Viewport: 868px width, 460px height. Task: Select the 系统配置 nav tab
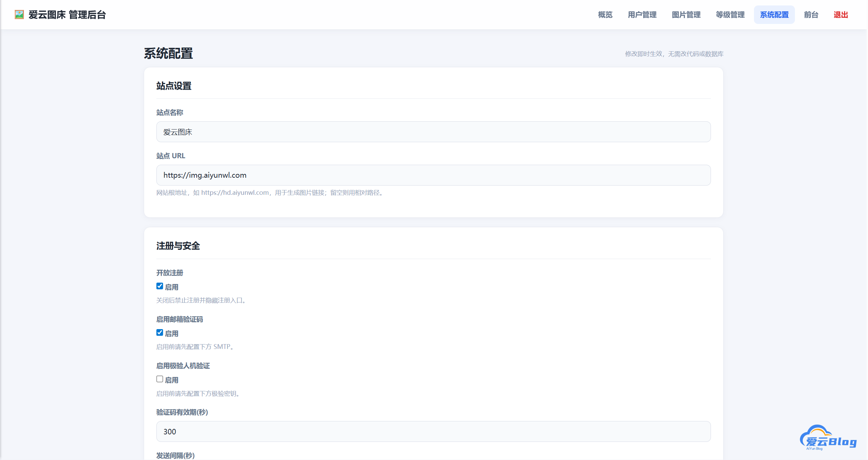click(774, 15)
